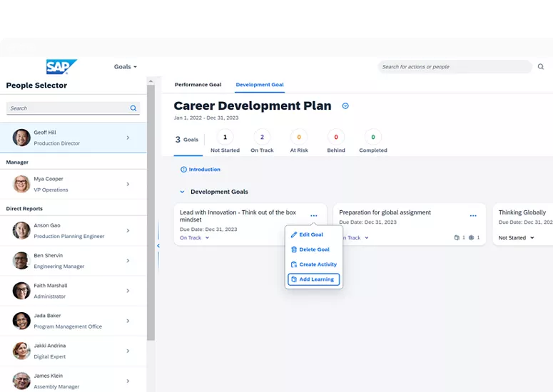This screenshot has height=392, width=553.
Task: Switch to the Performance Goal tab
Action: click(198, 85)
